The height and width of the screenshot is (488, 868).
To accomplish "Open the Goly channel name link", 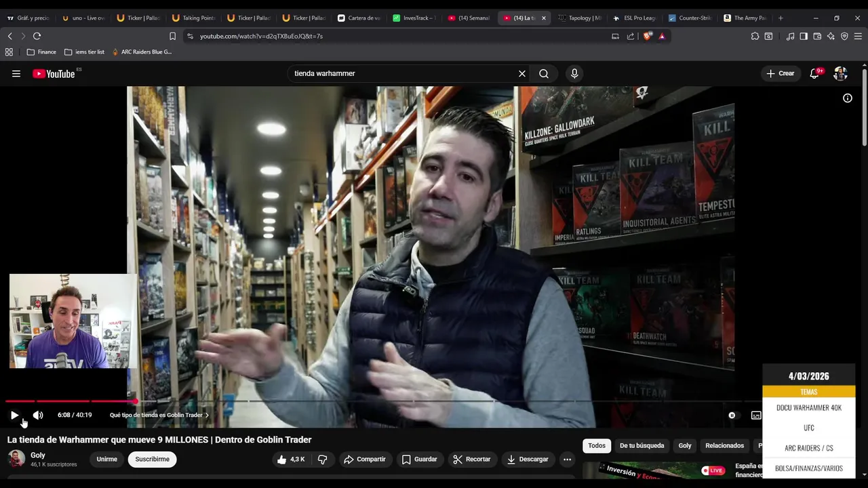I will point(38,455).
